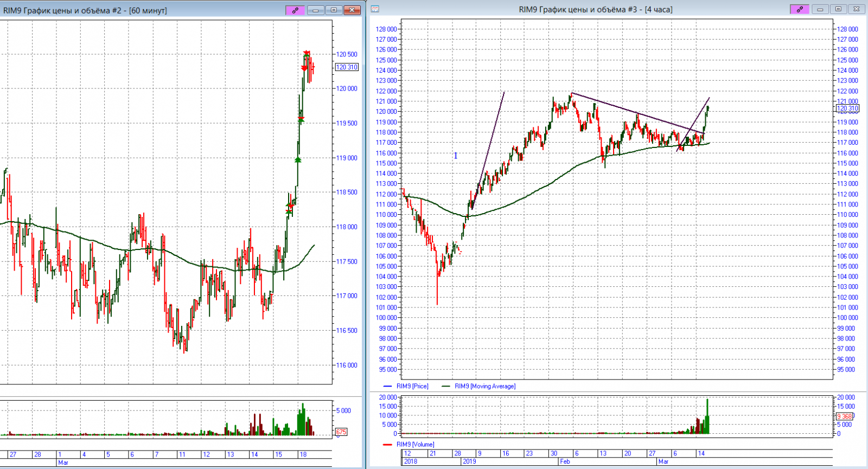Minimize the 60-minute chart window

pos(315,10)
